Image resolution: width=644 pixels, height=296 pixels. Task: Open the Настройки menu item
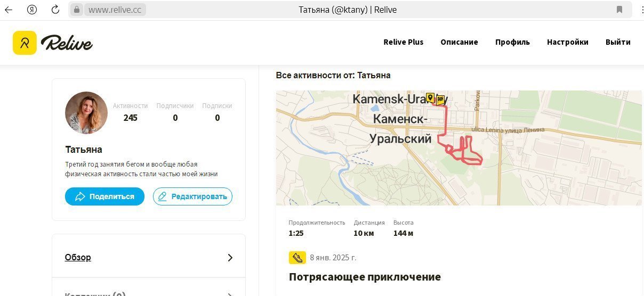[x=568, y=42]
